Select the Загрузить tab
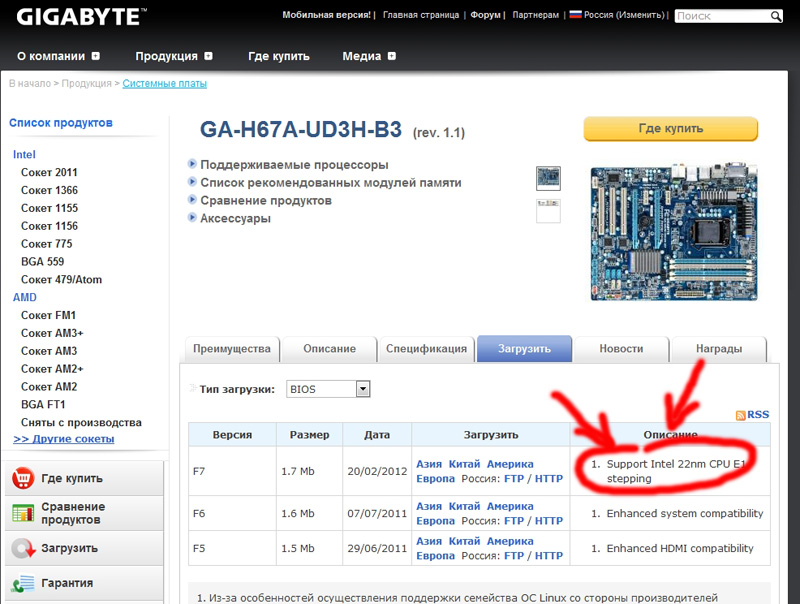800x604 pixels. point(524,349)
